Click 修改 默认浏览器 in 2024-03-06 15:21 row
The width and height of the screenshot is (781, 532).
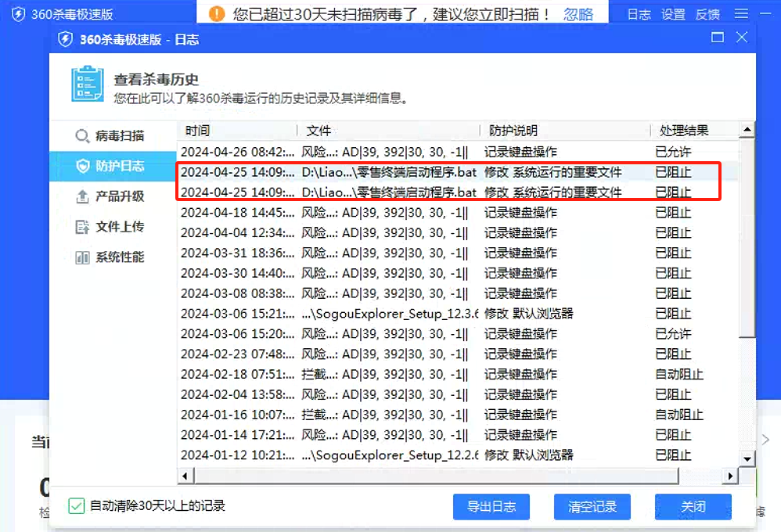528,314
